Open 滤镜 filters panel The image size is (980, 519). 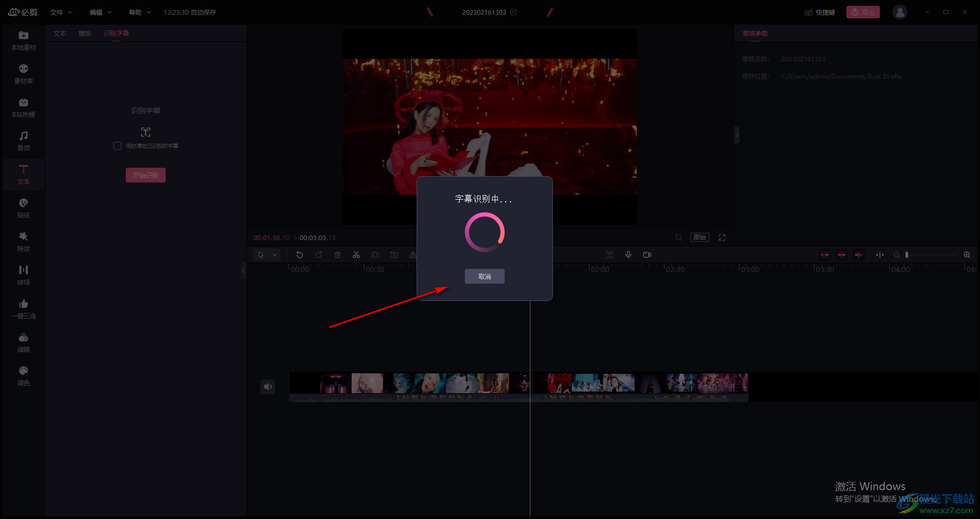24,343
